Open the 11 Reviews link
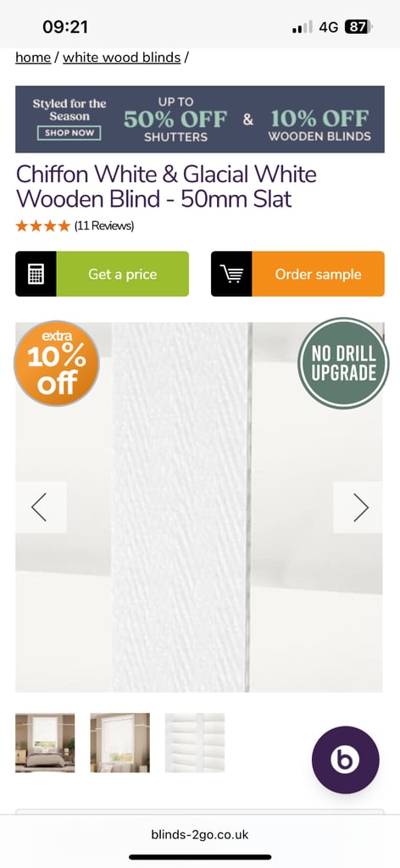The height and width of the screenshot is (868, 400). tap(104, 225)
